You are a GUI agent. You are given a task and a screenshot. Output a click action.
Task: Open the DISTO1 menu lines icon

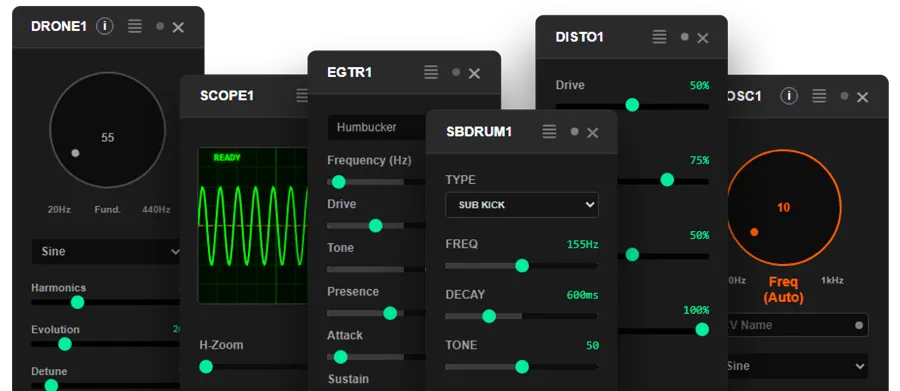pyautogui.click(x=660, y=37)
